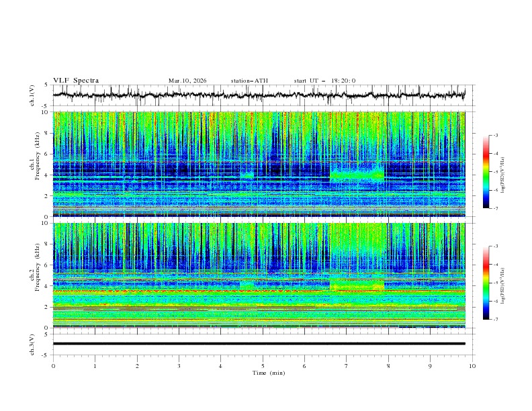Viewport: 532px width, 411px height.
Task: Click time axis tick label "4"
Action: point(220,366)
